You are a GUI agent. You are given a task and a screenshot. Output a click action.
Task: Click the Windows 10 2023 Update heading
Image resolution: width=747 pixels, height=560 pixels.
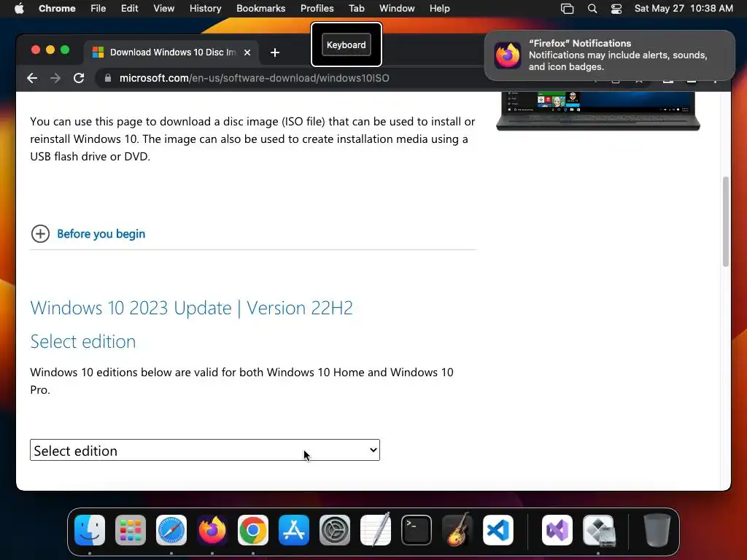[192, 308]
